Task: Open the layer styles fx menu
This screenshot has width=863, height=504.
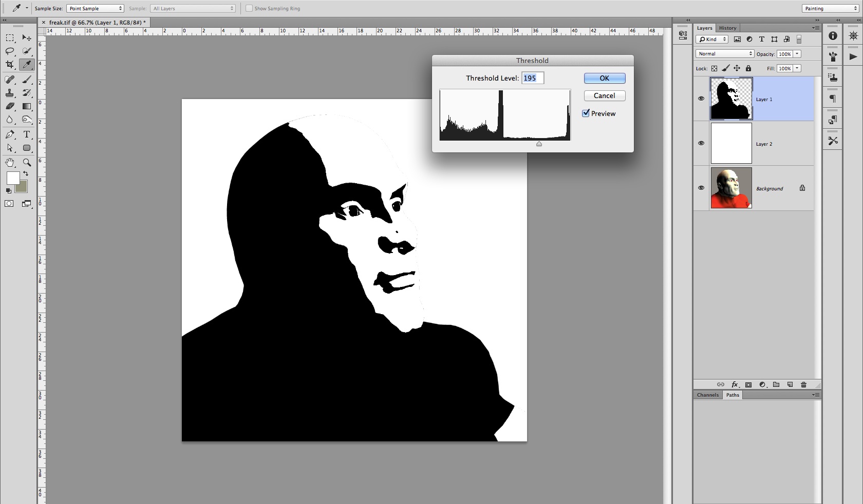Action: tap(735, 384)
